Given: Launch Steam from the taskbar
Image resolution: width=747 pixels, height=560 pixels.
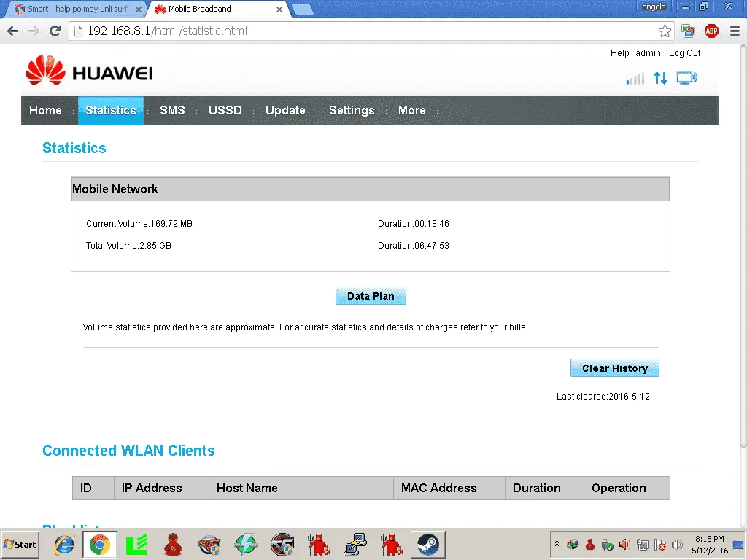Looking at the screenshot, I should click(427, 544).
